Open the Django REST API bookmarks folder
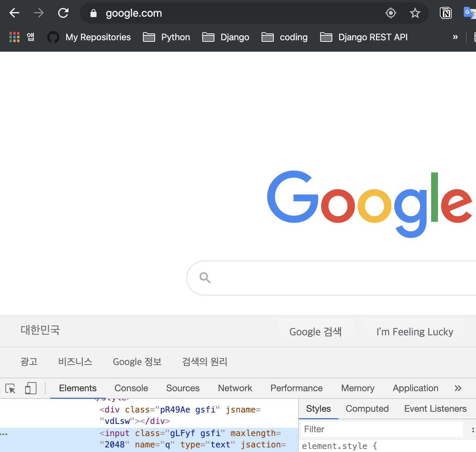The image size is (476, 452). (364, 37)
